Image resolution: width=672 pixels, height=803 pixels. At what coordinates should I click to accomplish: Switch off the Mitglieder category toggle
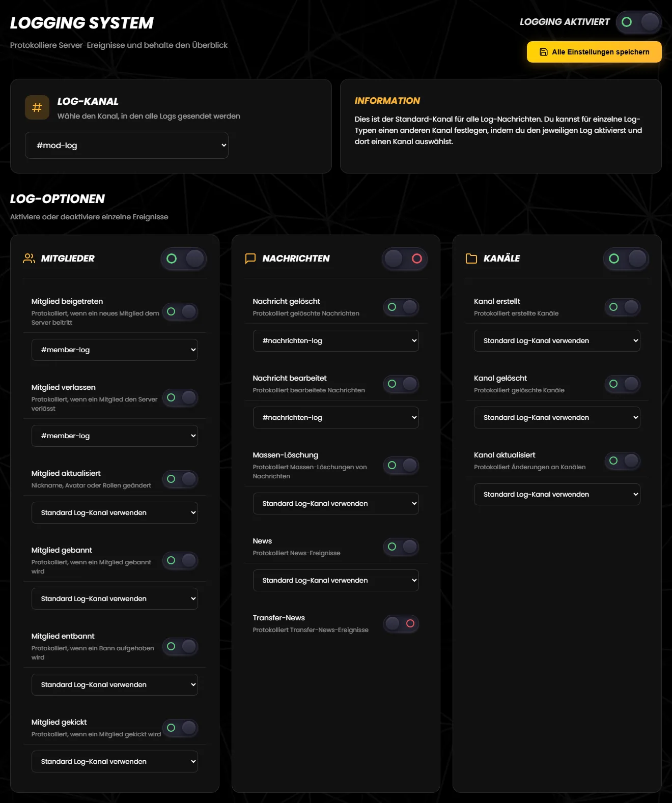click(184, 259)
